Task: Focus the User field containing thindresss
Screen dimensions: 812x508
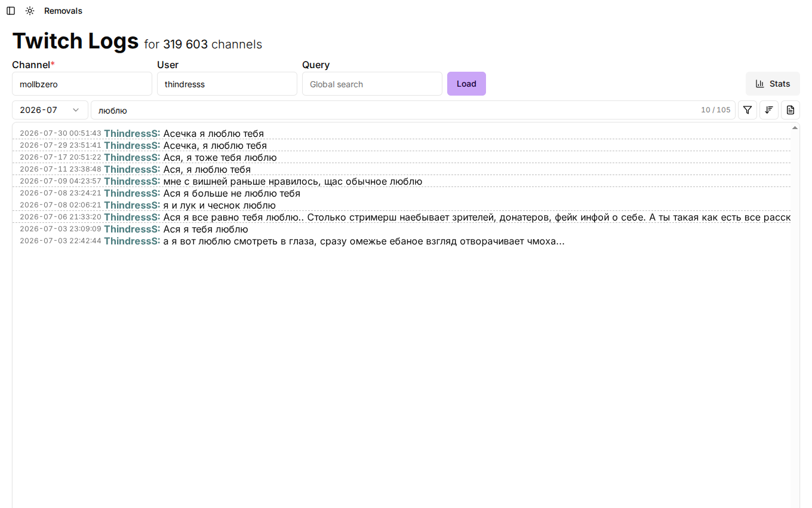Action: point(227,84)
